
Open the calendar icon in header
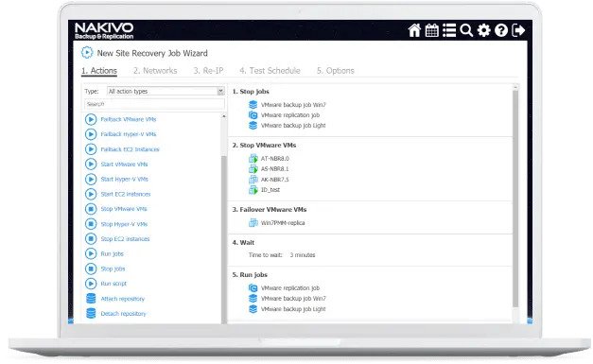tap(431, 30)
